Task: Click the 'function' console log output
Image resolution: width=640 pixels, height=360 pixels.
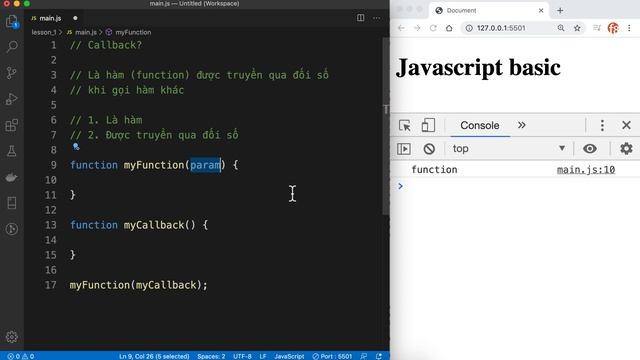Action: pyautogui.click(x=434, y=169)
